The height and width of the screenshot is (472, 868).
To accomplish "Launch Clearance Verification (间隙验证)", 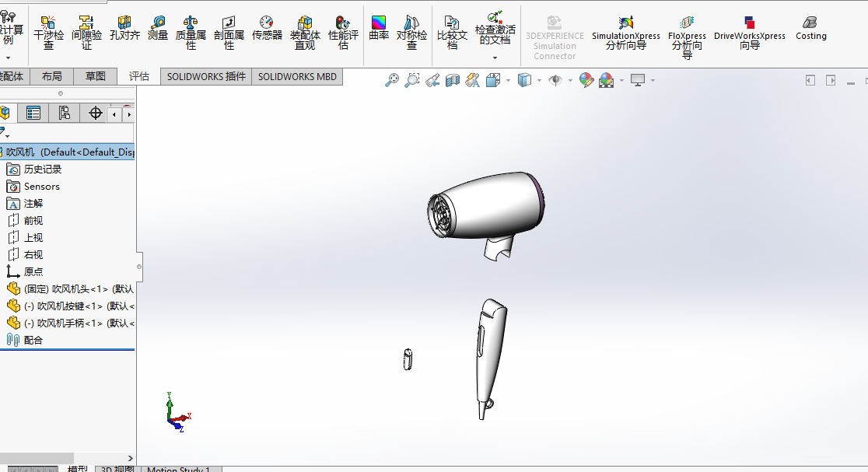I will 86,33.
